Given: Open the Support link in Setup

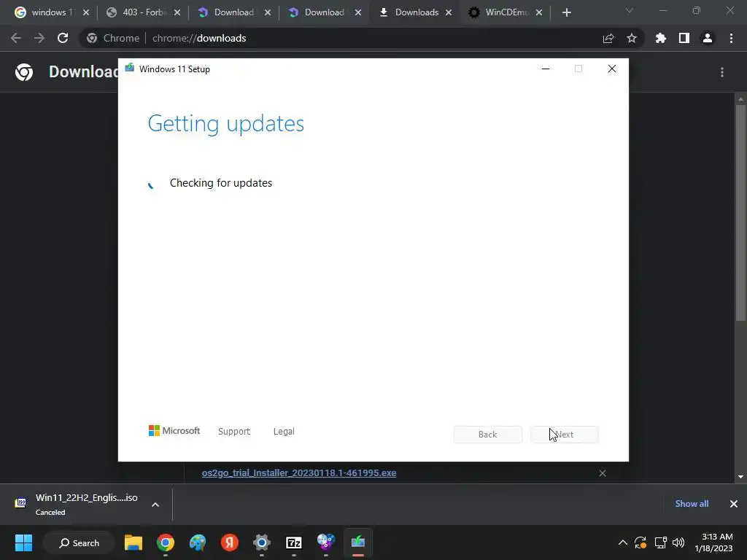Looking at the screenshot, I should point(234,432).
